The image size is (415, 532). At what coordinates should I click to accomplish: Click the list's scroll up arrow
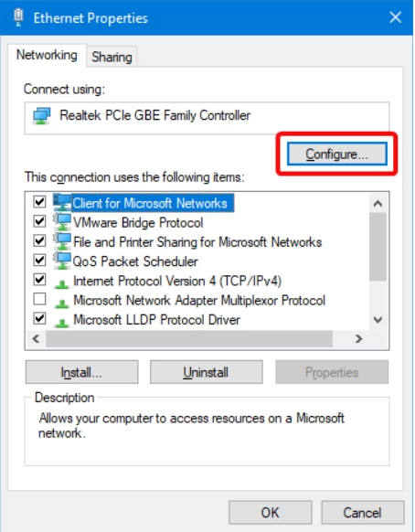click(x=378, y=204)
